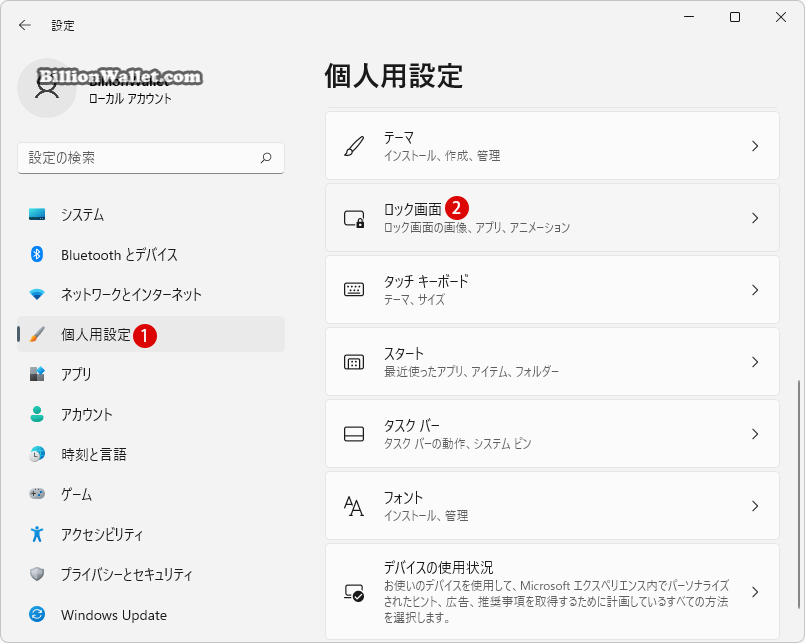This screenshot has width=805, height=643.
Task: Click the ロック画面 lock screen icon
Action: (354, 219)
